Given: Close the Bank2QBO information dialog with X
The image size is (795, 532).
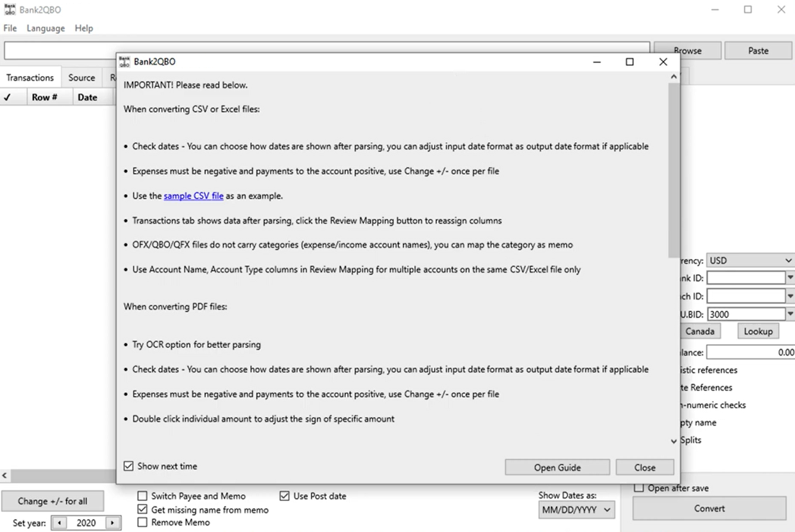Looking at the screenshot, I should click(x=664, y=62).
